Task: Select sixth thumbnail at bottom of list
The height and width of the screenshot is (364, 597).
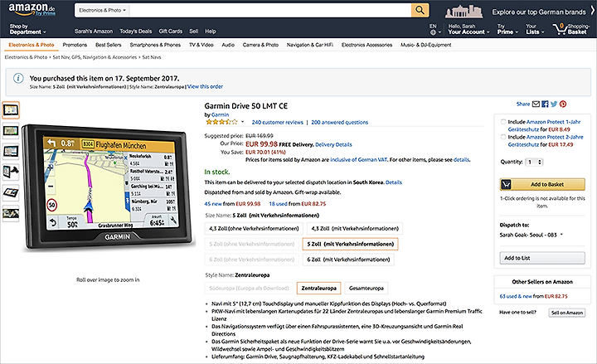Action: (11, 213)
